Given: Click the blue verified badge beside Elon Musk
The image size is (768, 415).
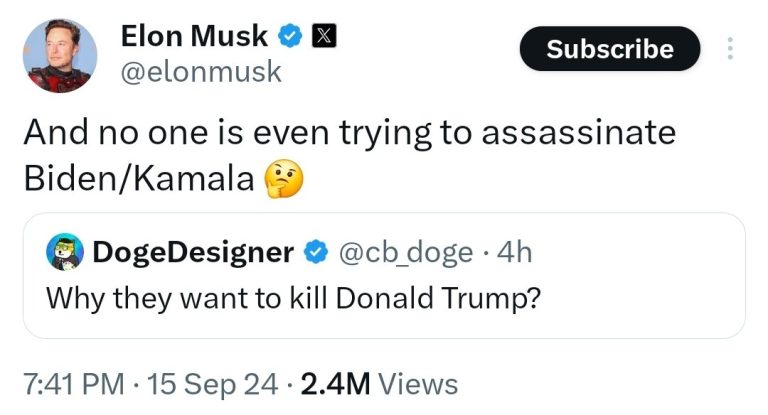Looking at the screenshot, I should pyautogui.click(x=290, y=37).
